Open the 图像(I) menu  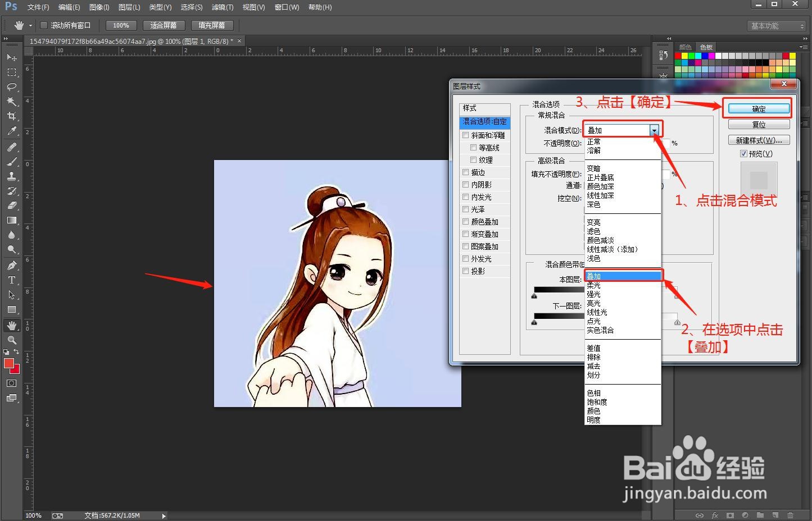99,7
